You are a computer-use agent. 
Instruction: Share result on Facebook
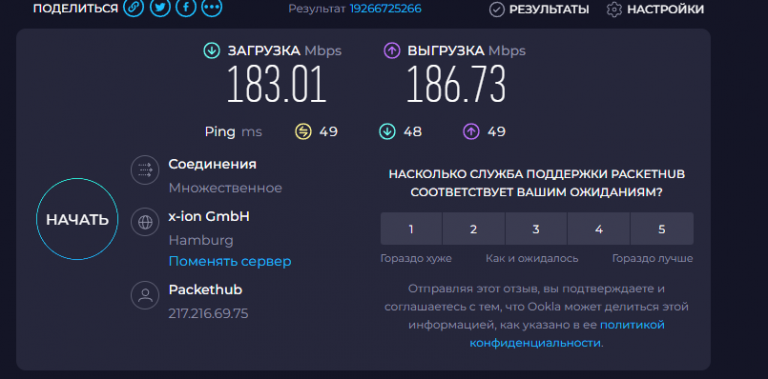click(x=186, y=8)
